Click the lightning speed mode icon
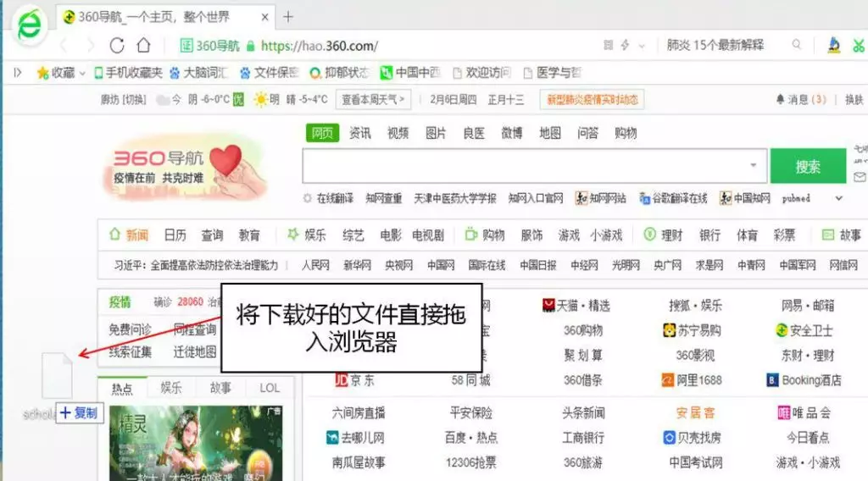Screen dimensions: 868x481 click(625, 46)
